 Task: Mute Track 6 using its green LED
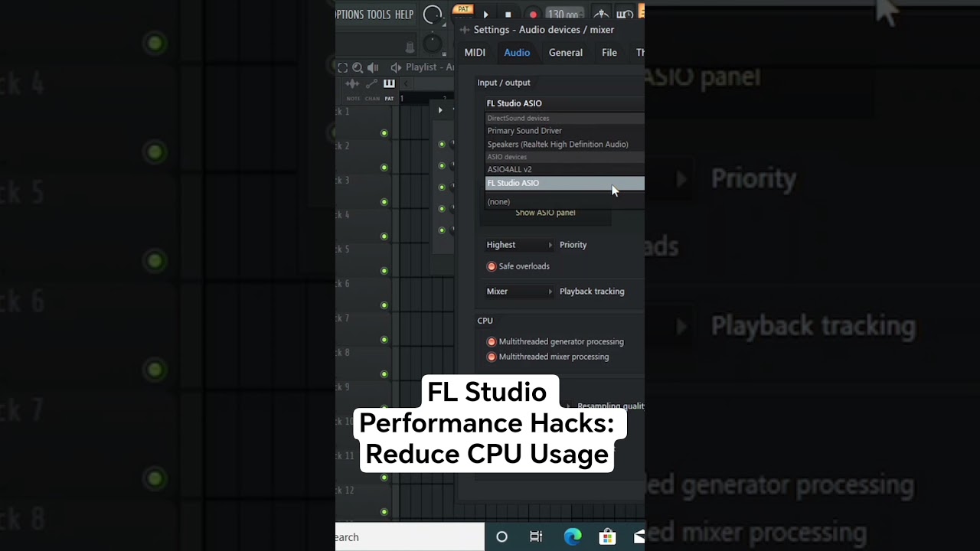tap(384, 305)
